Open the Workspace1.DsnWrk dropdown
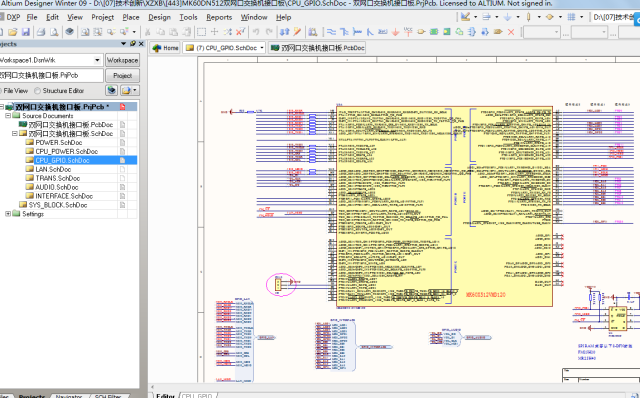This screenshot has height=398, width=640. [x=97, y=60]
